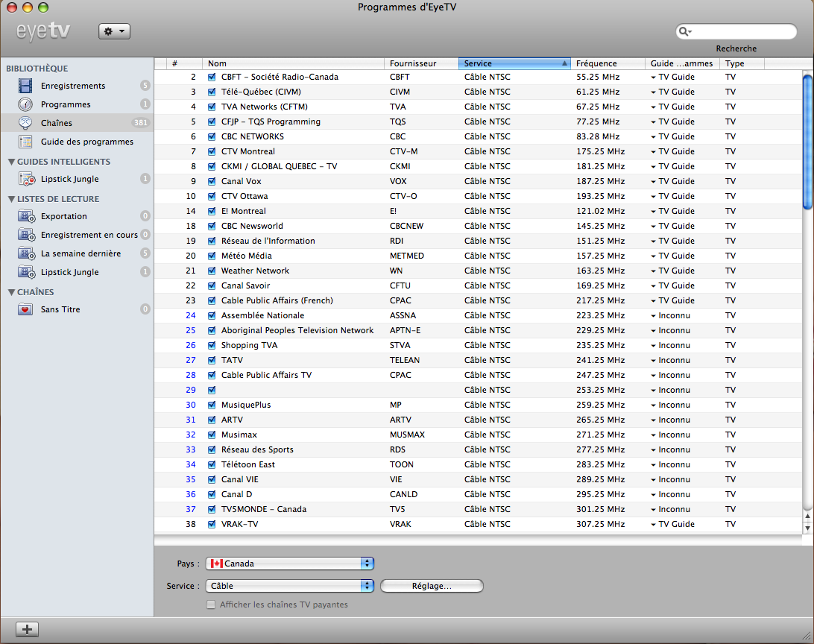Select the Weather Network channel name
The image size is (814, 644).
(256, 271)
